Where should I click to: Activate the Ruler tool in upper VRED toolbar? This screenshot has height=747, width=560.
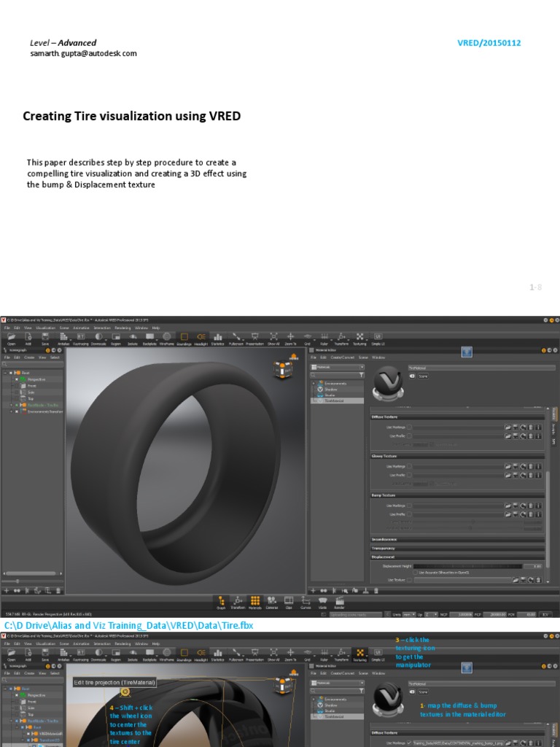tap(324, 338)
